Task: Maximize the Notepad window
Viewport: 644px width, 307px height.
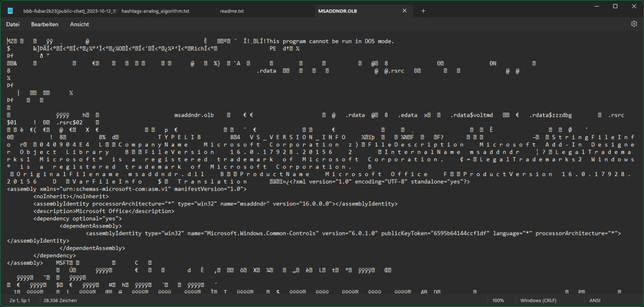Action: (x=615, y=6)
